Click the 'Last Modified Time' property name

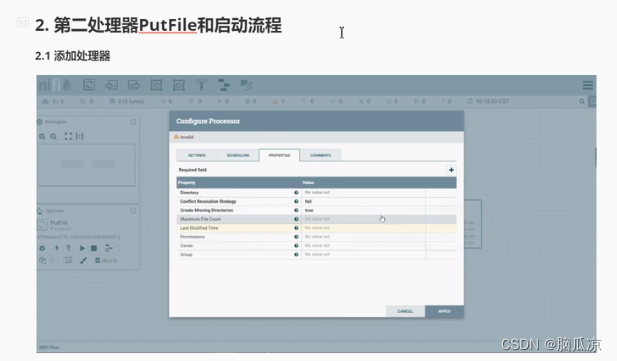pos(199,228)
